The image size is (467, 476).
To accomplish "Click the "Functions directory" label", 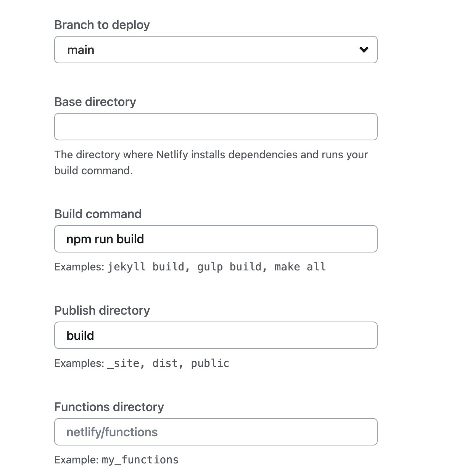I will pos(109,407).
